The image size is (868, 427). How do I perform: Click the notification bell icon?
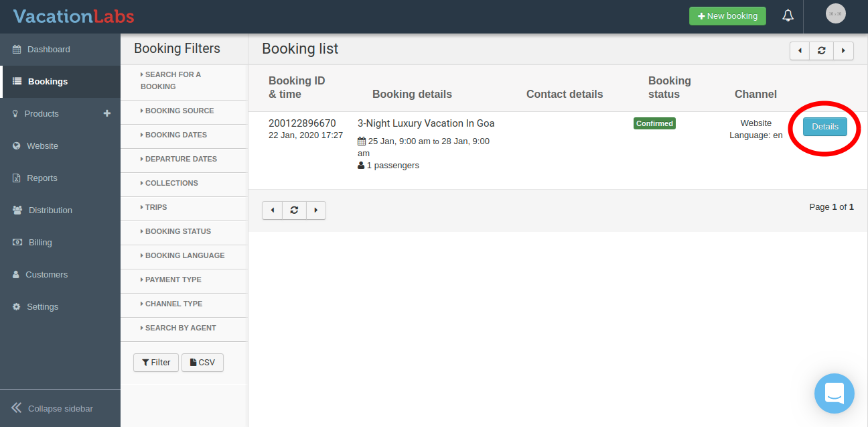pyautogui.click(x=788, y=16)
